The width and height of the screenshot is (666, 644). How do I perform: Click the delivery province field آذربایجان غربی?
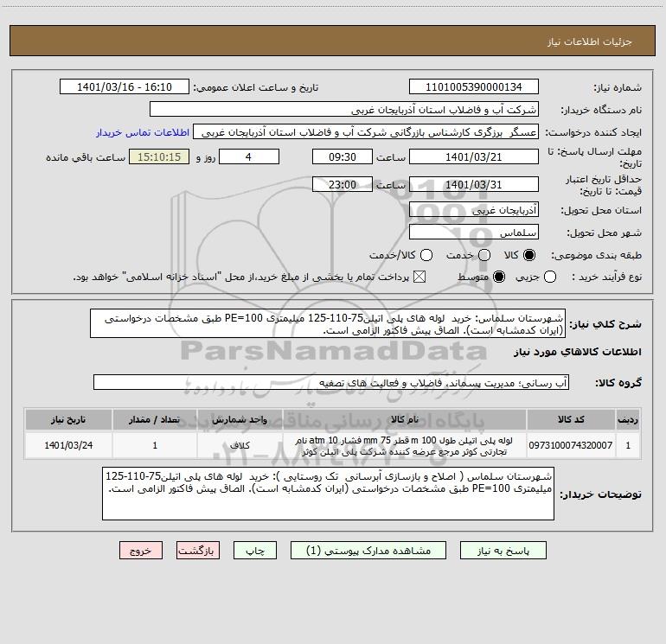(x=474, y=210)
